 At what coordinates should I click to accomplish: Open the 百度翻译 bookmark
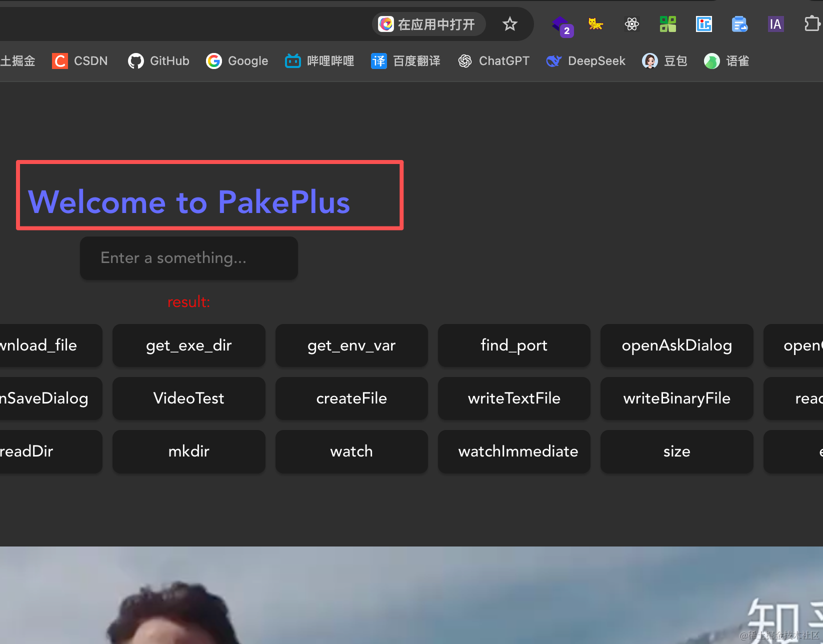[406, 61]
